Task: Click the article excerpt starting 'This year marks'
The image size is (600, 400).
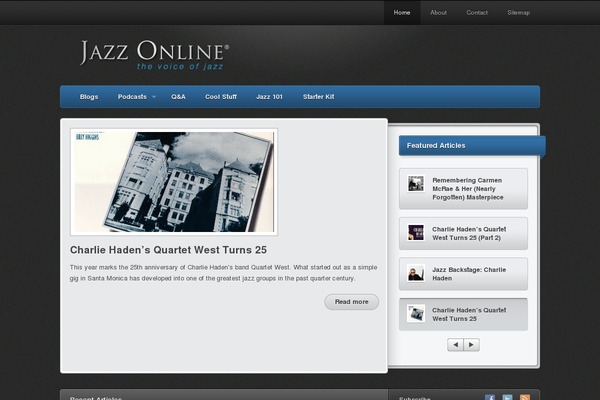Action: tap(223, 273)
